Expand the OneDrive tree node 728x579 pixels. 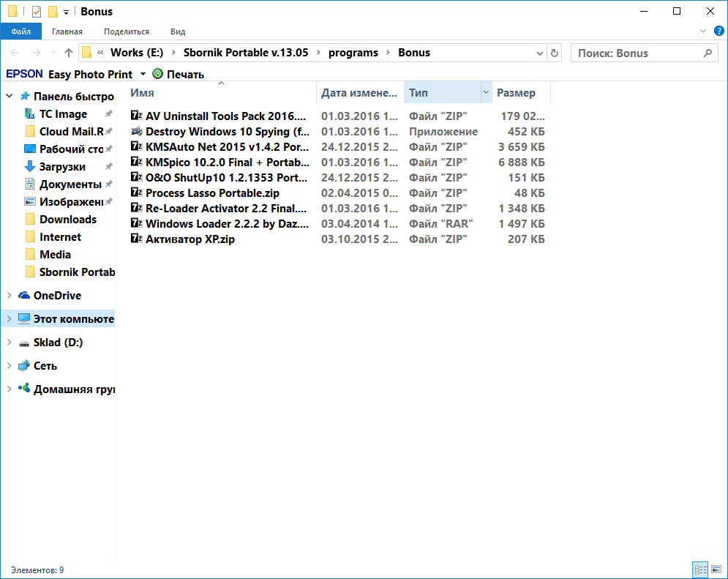coord(9,296)
